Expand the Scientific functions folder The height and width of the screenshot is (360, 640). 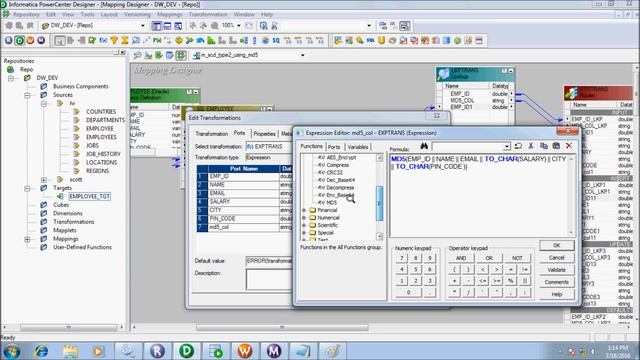[x=304, y=225]
